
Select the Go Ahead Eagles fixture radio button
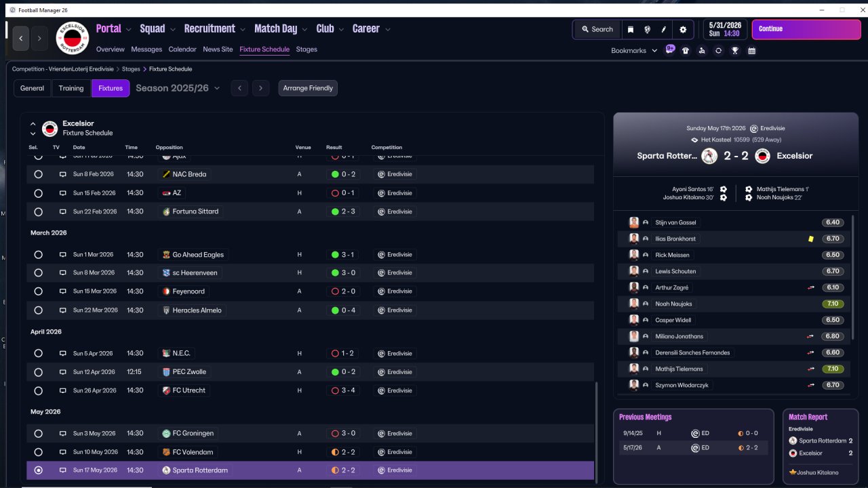point(38,255)
